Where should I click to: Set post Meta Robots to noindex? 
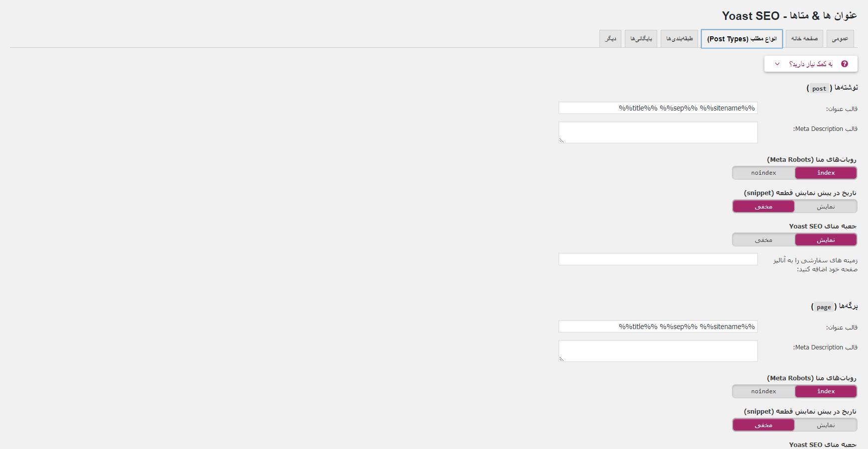(x=763, y=173)
